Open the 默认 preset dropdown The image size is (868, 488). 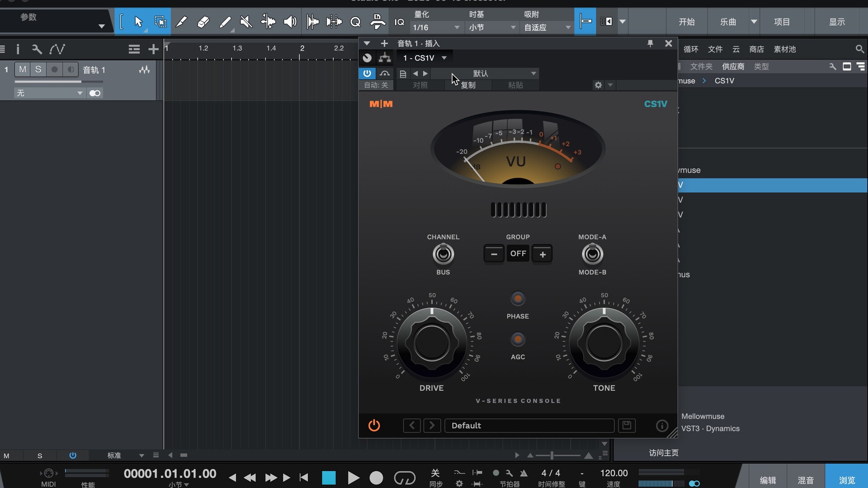[486, 73]
